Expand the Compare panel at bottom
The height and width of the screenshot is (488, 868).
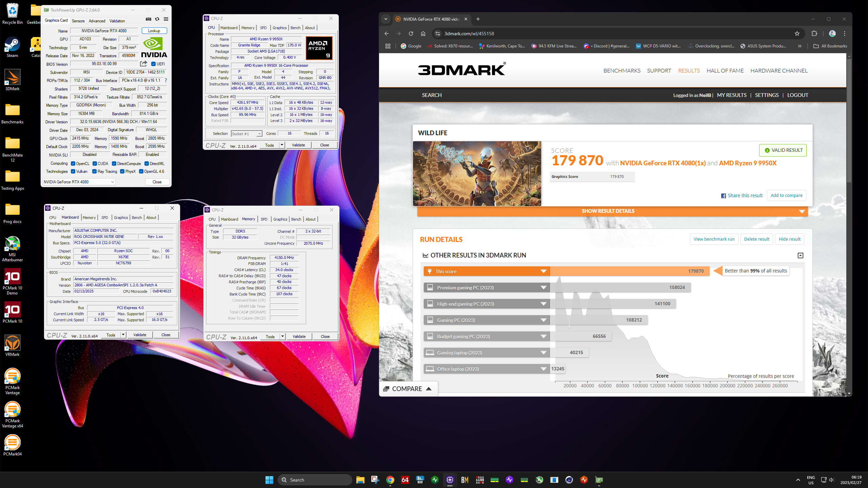(408, 389)
